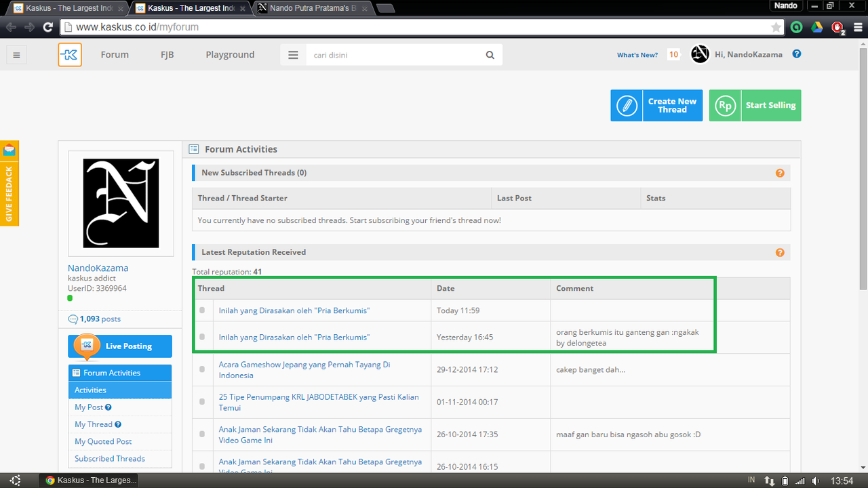Click the comment 'cakep banget dah...'

[x=591, y=369]
